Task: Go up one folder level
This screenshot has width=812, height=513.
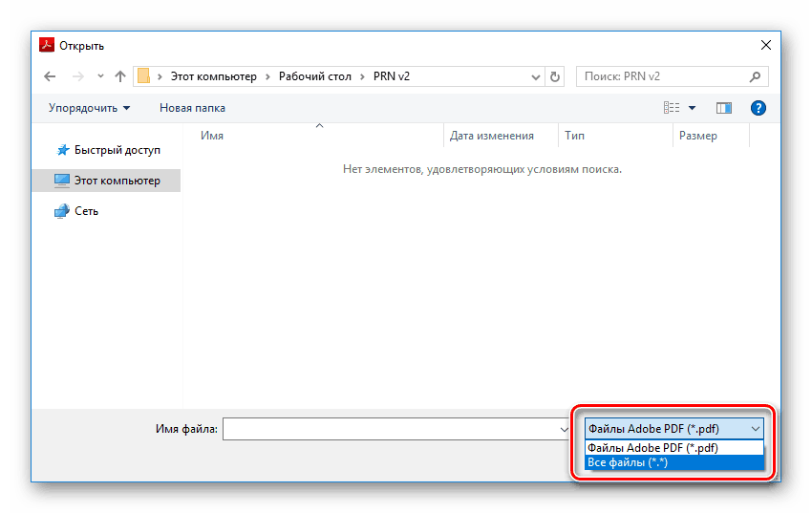Action: 120,76
